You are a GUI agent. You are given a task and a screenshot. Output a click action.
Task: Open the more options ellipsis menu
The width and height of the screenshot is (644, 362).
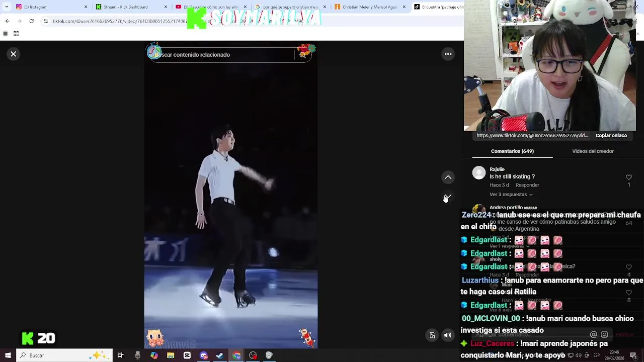pyautogui.click(x=448, y=54)
